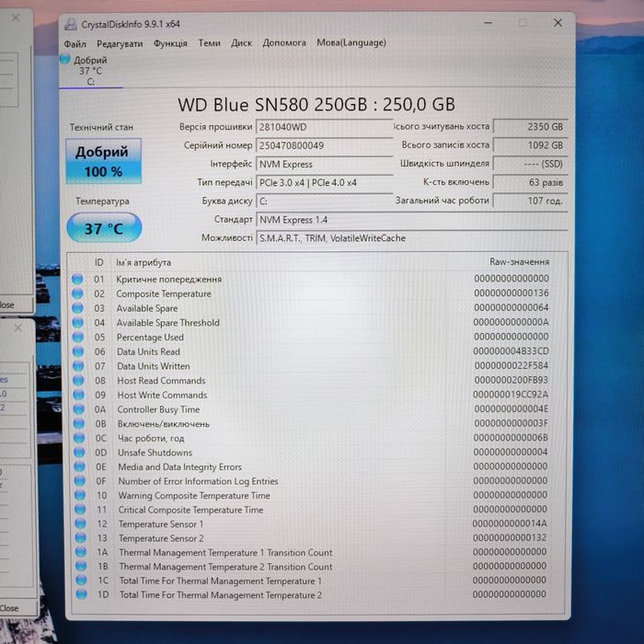
Task: Minimize the CrystalDiskInfo window
Action: point(488,23)
